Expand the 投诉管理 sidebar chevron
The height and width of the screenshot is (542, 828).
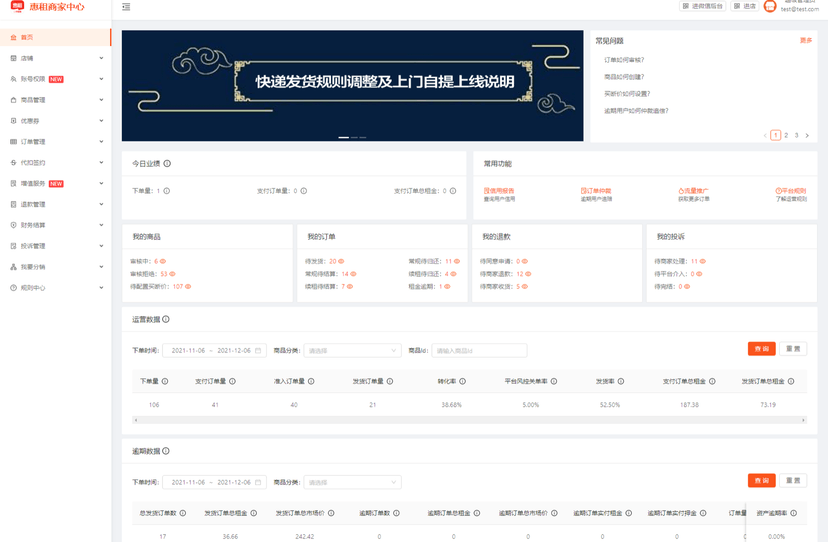point(101,246)
